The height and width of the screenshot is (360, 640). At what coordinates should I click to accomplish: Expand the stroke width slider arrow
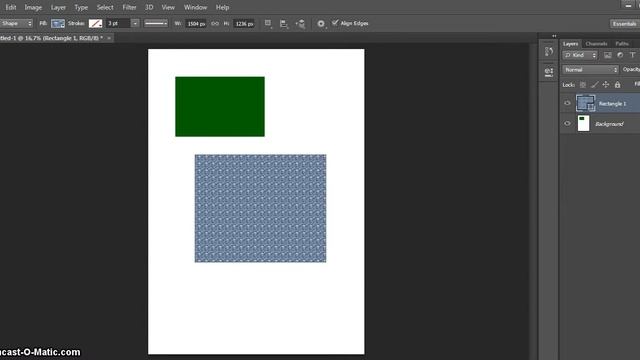click(135, 24)
